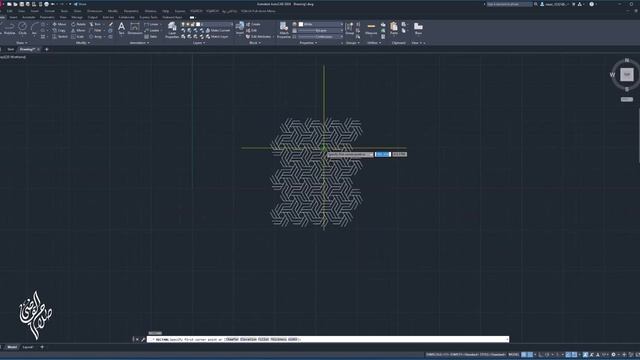Activate the Stretch command
This screenshot has height=360, width=640.
pyautogui.click(x=60, y=36)
